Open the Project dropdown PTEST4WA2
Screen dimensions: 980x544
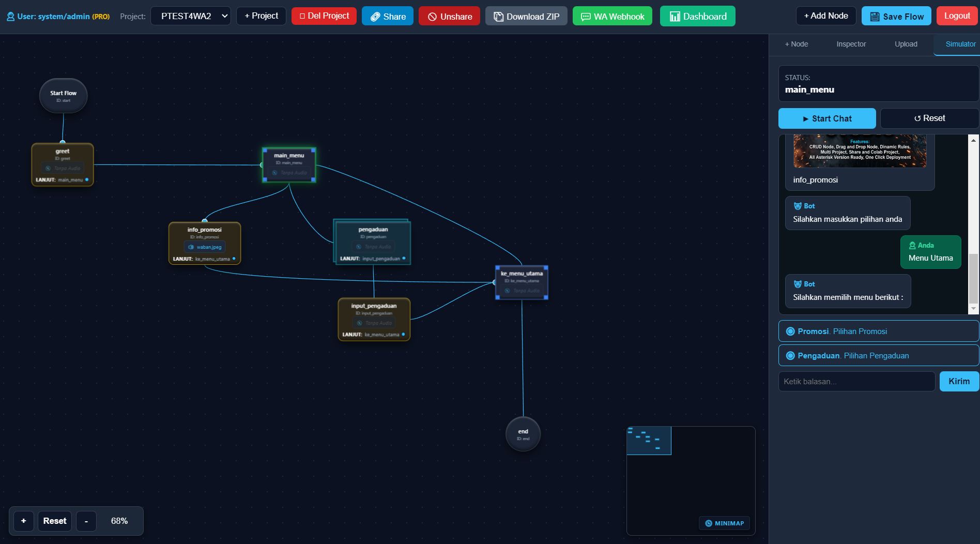pyautogui.click(x=191, y=16)
